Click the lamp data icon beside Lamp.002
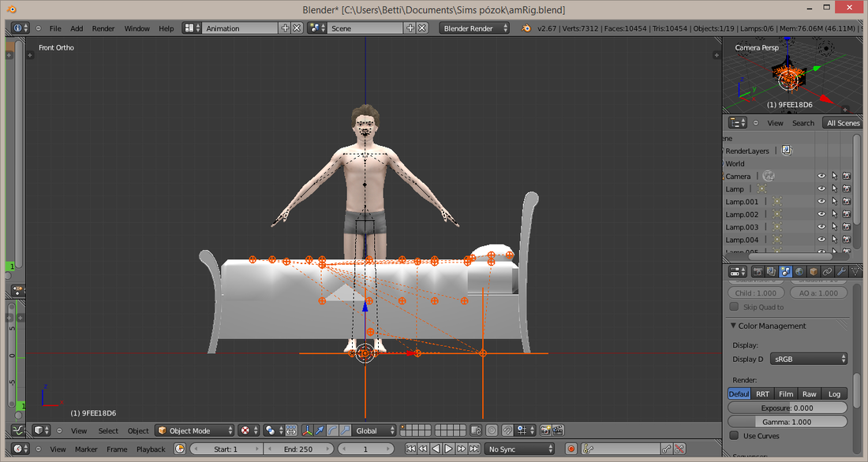This screenshot has width=868, height=462. pyautogui.click(x=776, y=214)
